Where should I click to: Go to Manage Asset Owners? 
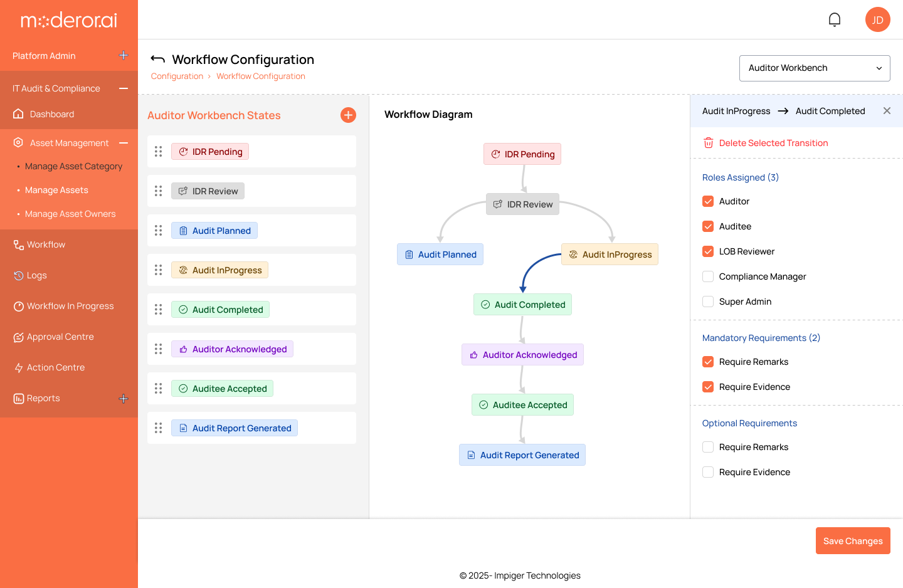click(x=70, y=214)
